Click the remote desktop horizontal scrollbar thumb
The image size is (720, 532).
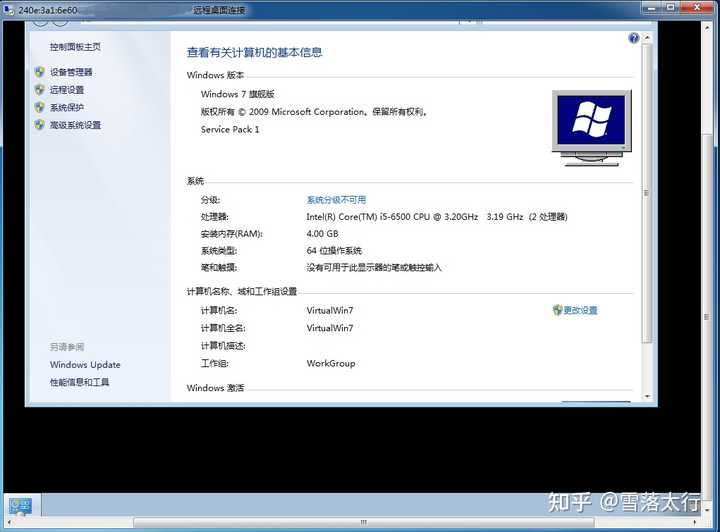coord(364,522)
